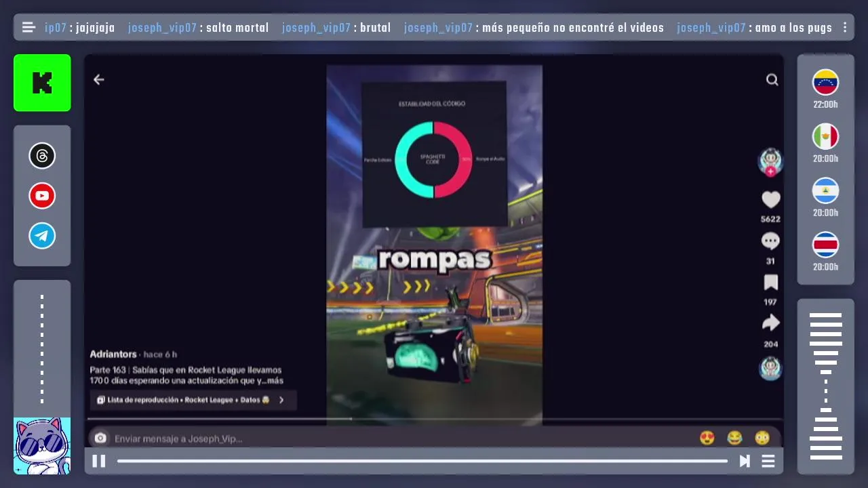This screenshot has width=868, height=488.
Task: Pause the video playback
Action: [x=98, y=462]
